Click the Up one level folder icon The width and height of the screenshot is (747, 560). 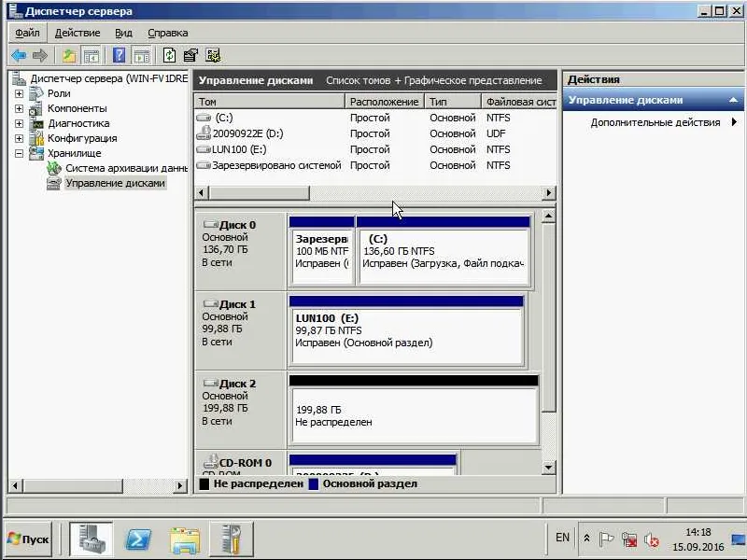[68, 56]
